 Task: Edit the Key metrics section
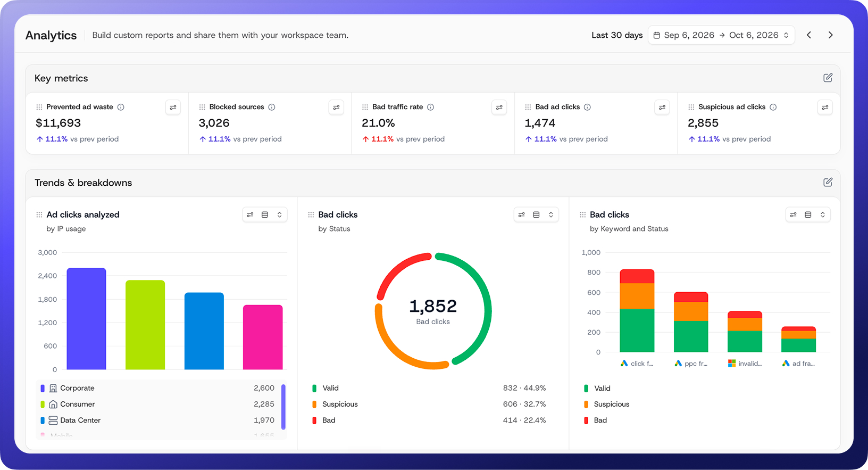coord(828,78)
